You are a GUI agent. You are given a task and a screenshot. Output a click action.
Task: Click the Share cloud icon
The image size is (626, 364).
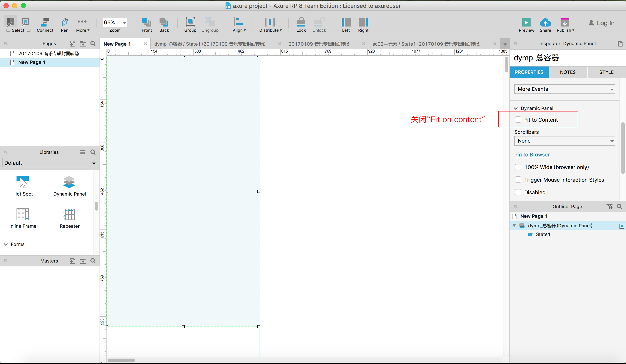click(545, 23)
